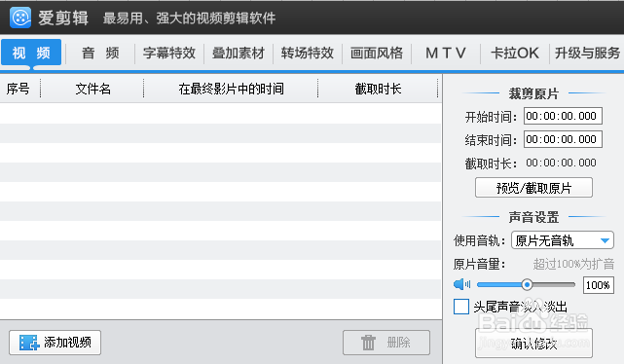Focus the 结束时间 input field
624x364 pixels.
point(563,139)
